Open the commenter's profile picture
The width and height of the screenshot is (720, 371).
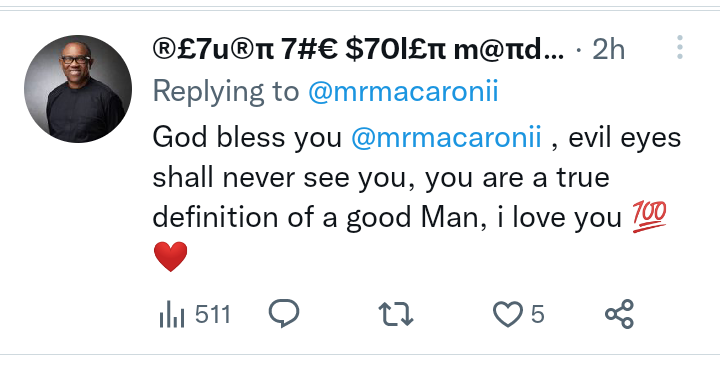pos(78,89)
